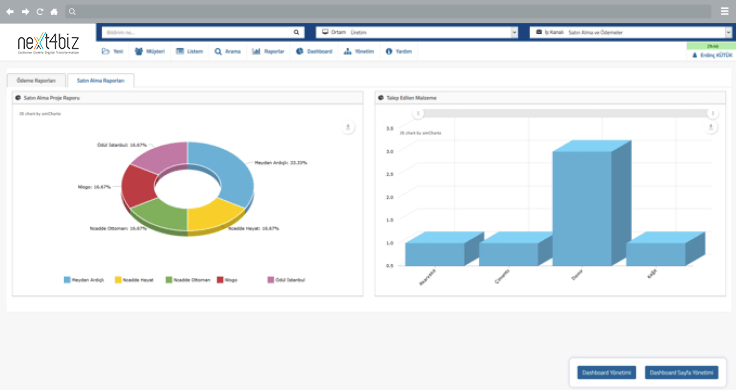This screenshot has height=390, width=736.
Task: Switch to the Ödeme Raporları tab
Action: pyautogui.click(x=36, y=81)
